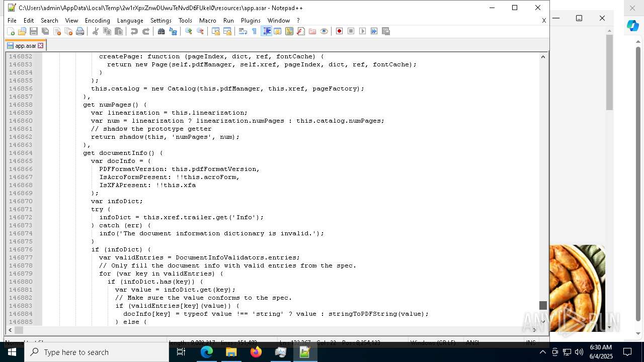Zoom in on the editor text
The height and width of the screenshot is (362, 644).
click(x=188, y=31)
